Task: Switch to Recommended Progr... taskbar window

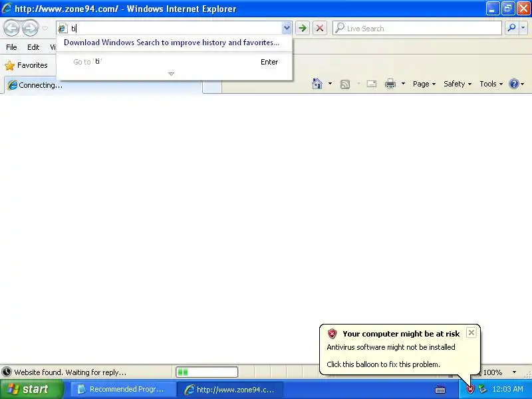Action: pos(122,389)
